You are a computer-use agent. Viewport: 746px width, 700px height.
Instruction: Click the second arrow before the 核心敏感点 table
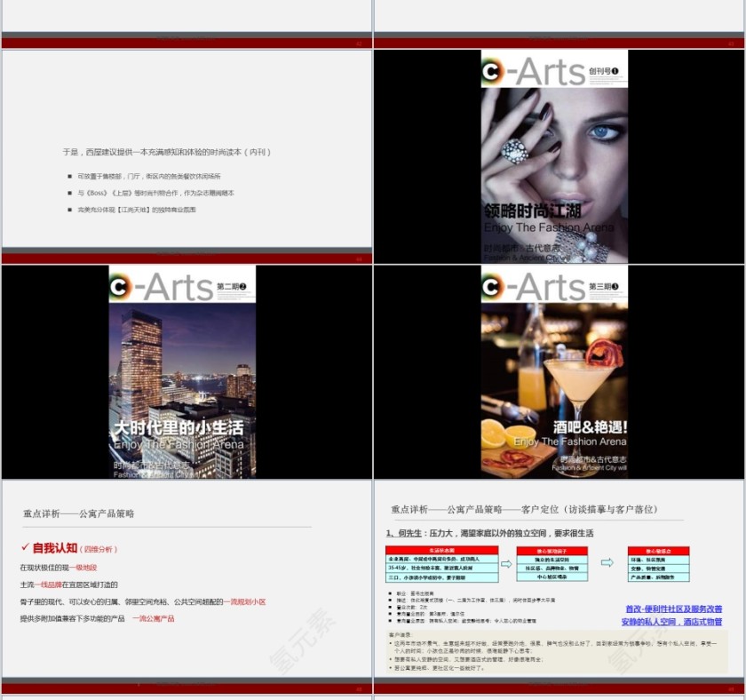pos(607,563)
